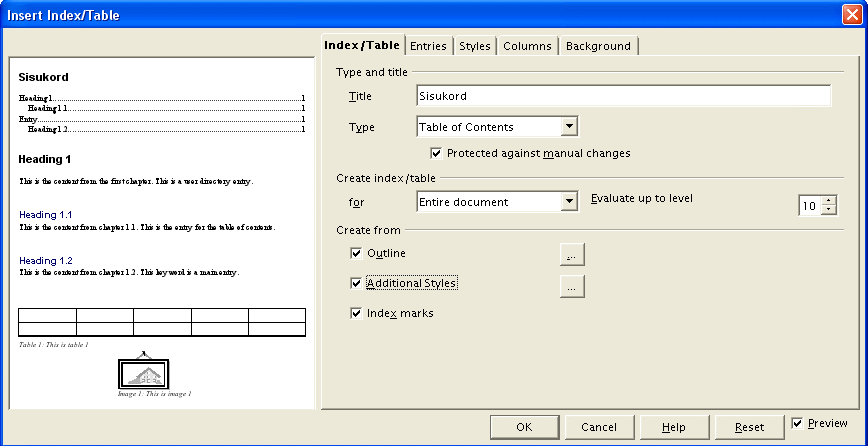Open the Additional Styles ellipsis button
This screenshot has width=868, height=446.
[572, 286]
